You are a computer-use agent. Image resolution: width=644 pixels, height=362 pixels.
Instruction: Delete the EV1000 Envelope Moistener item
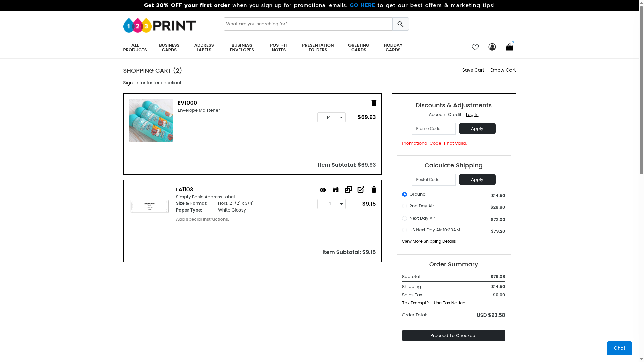point(374,103)
